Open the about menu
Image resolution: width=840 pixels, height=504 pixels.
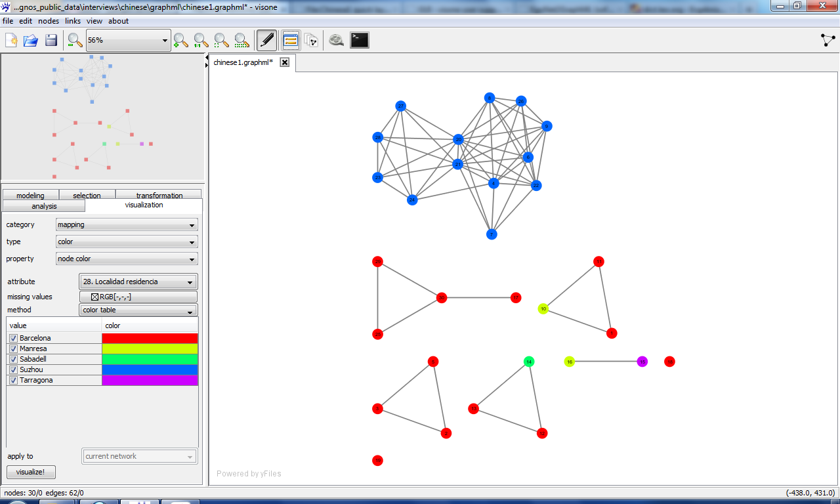point(119,21)
